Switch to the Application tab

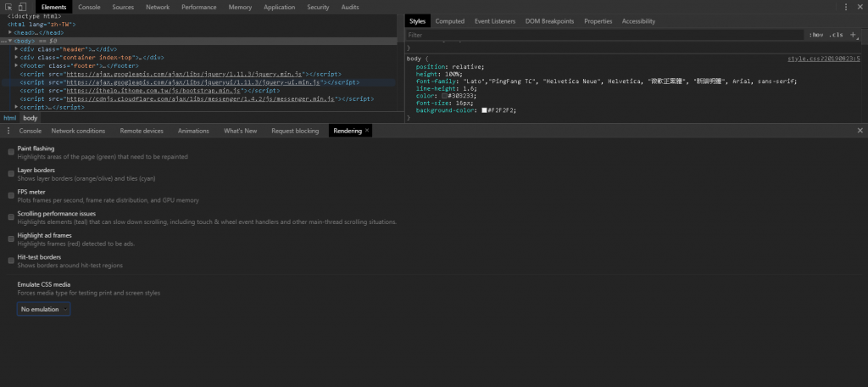click(279, 7)
